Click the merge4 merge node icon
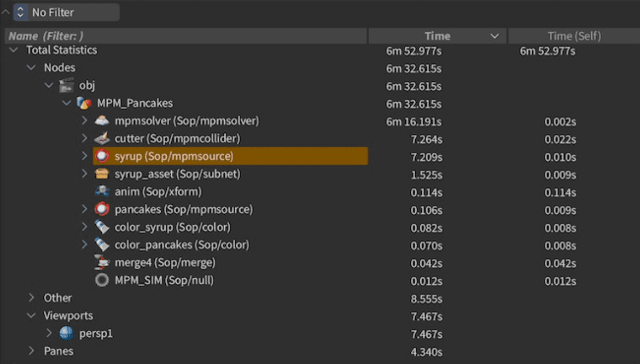The width and height of the screenshot is (640, 364). coord(102,262)
